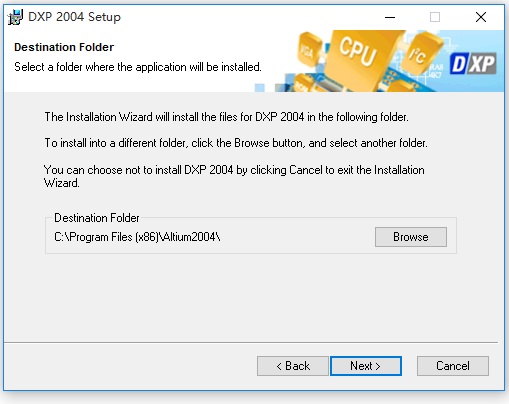Click the DXP logo in banner

pyautogui.click(x=473, y=64)
